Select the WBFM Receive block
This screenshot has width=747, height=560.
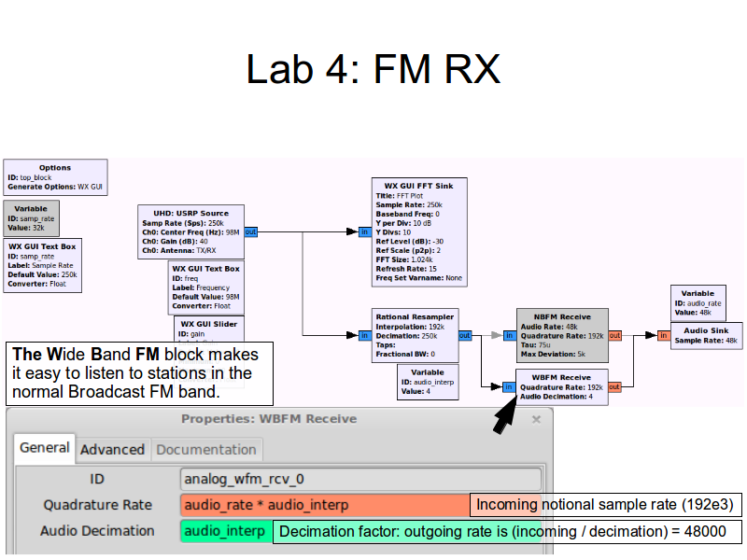[561, 386]
